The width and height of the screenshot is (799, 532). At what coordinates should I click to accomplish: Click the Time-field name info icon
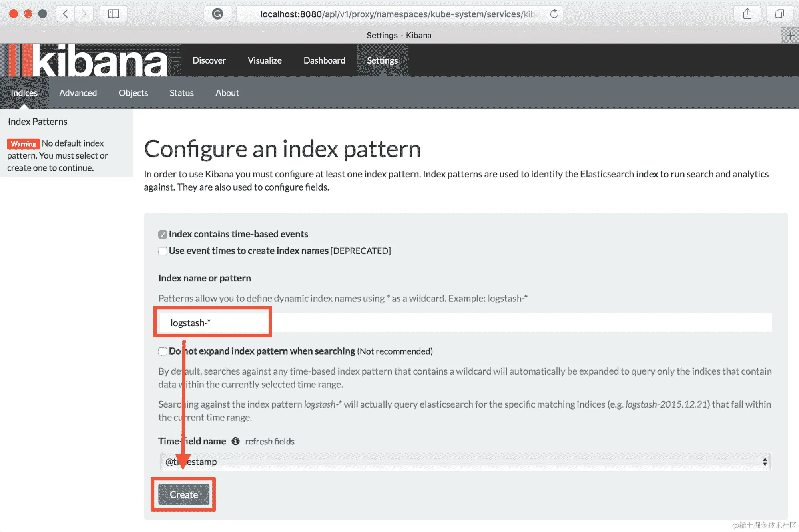(236, 441)
